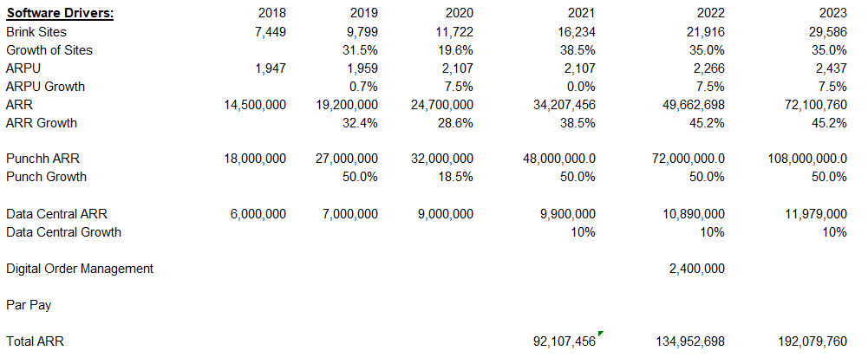Click the 2022 column header
This screenshot has width=868, height=364.
click(710, 13)
